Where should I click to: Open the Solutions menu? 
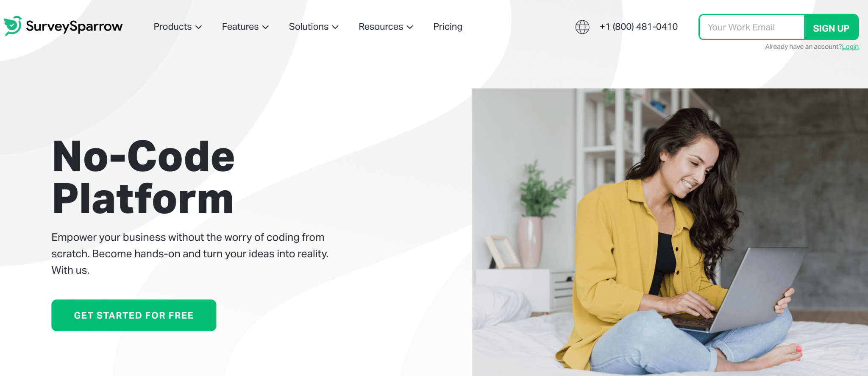click(x=314, y=27)
